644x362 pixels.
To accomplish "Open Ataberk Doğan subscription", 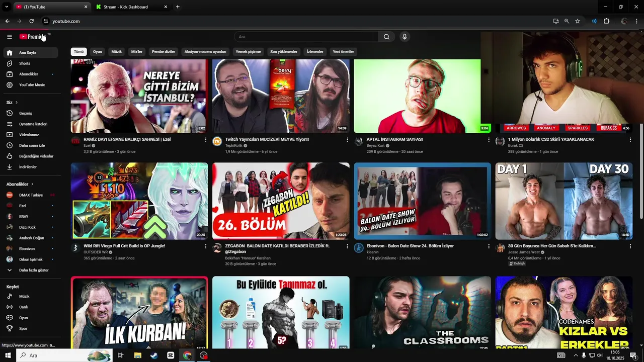I will coord(30,238).
